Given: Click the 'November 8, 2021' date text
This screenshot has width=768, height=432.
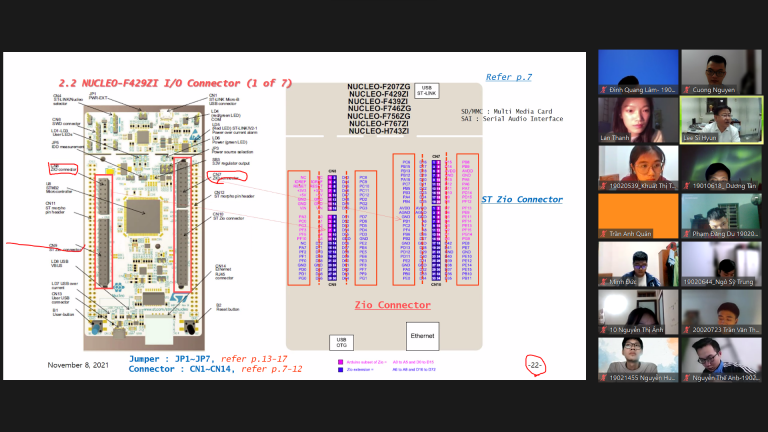Looking at the screenshot, I should click(78, 365).
